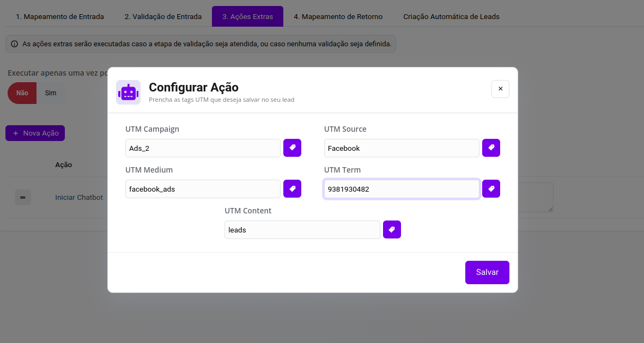The image size is (644, 343).
Task: Click into the UTM Content field
Action: point(302,230)
